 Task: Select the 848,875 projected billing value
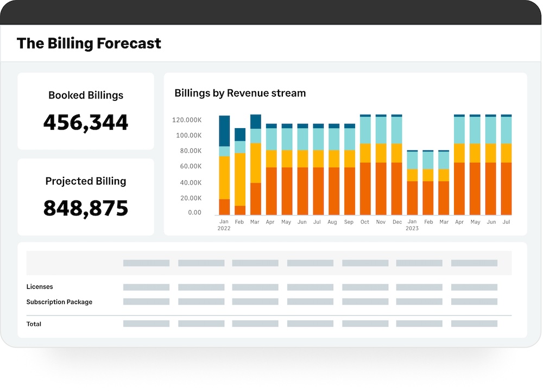86,208
